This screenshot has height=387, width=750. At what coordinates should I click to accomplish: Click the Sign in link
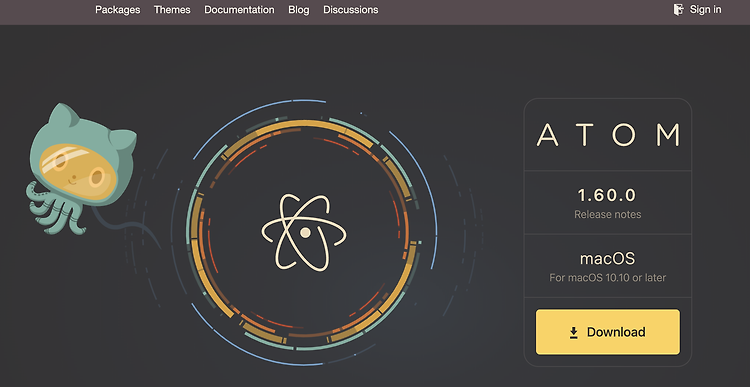coord(706,10)
